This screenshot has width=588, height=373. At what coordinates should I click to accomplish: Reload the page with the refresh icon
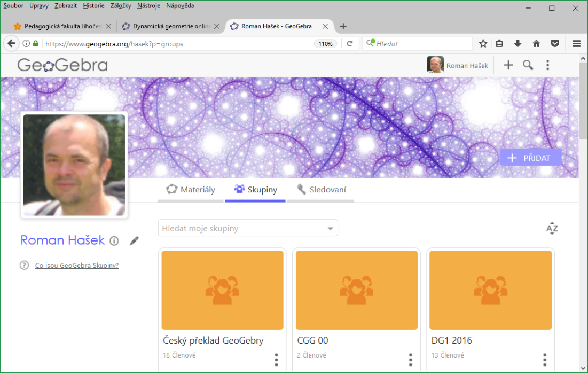tap(349, 43)
